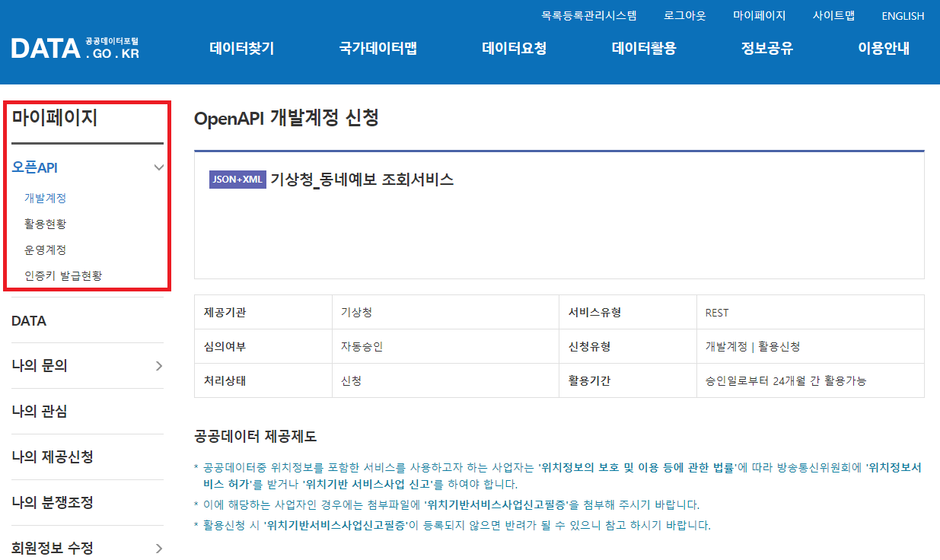Viewport: 940px width, 560px height.
Task: Click '위치정보의 보호 및 이용 등에 관한 법률' text
Action: click(x=637, y=467)
